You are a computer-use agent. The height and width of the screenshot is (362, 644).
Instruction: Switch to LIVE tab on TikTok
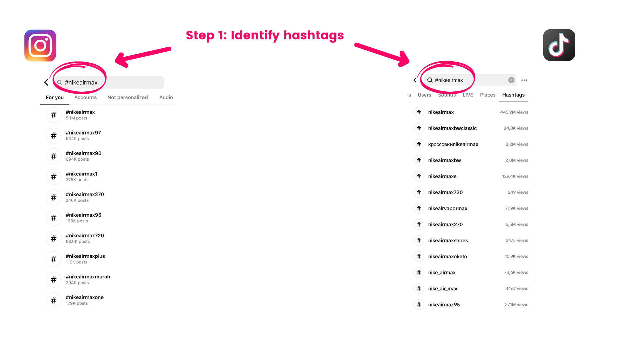pyautogui.click(x=467, y=95)
